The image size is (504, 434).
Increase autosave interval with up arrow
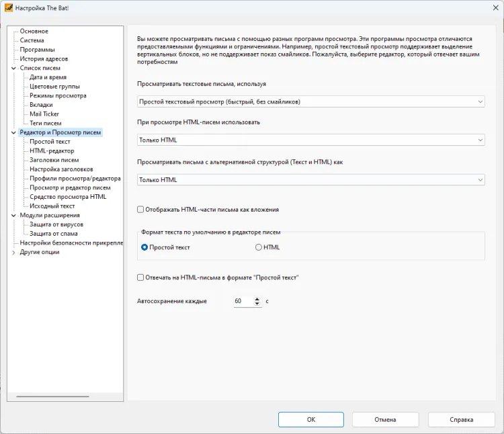[257, 299]
